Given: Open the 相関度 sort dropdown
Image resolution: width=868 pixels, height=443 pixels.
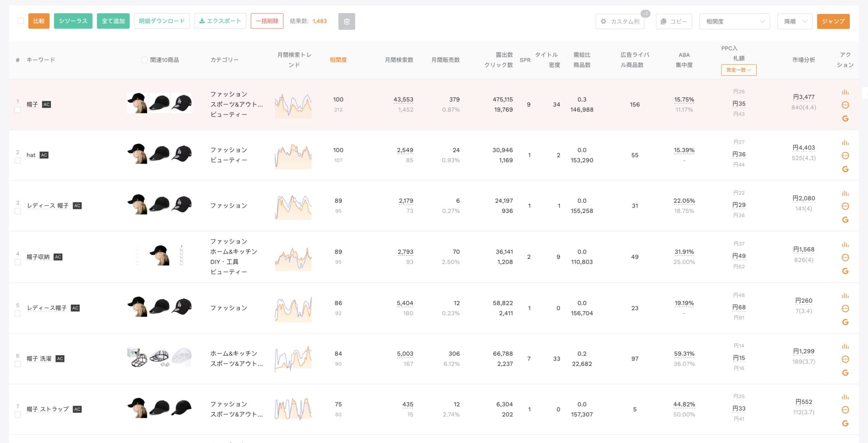Looking at the screenshot, I should pyautogui.click(x=734, y=21).
